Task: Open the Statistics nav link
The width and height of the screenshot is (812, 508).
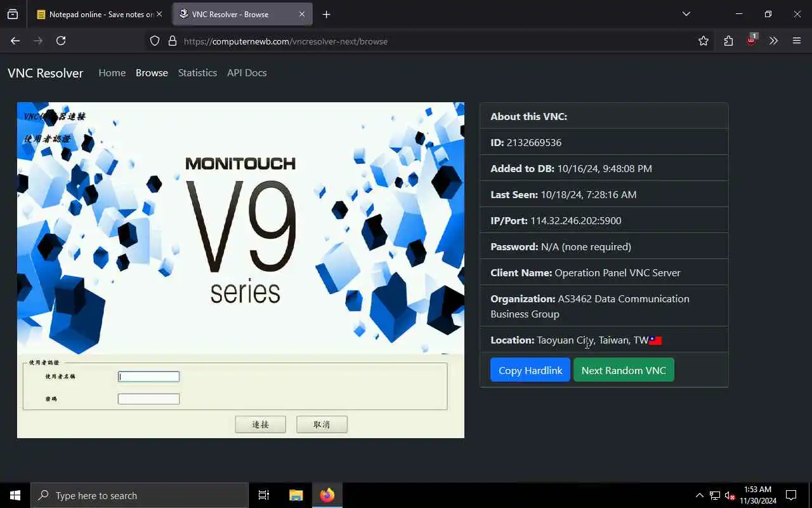Action: point(197,72)
